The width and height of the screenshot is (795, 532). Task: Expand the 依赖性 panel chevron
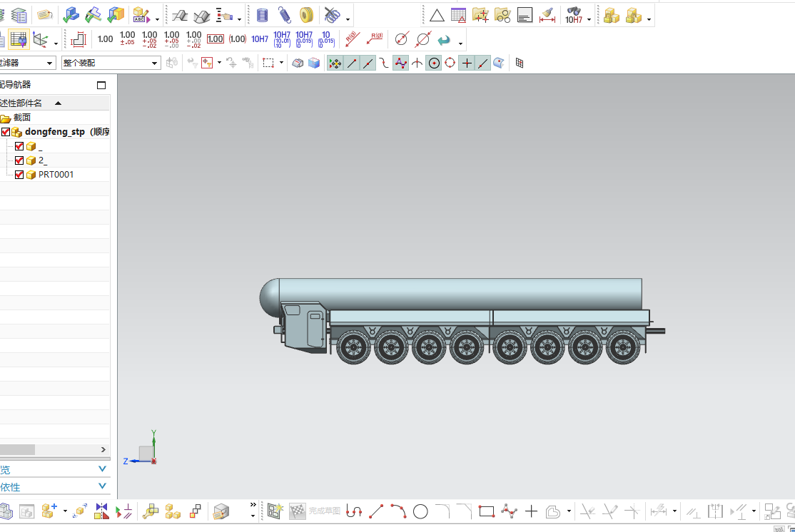pyautogui.click(x=102, y=486)
